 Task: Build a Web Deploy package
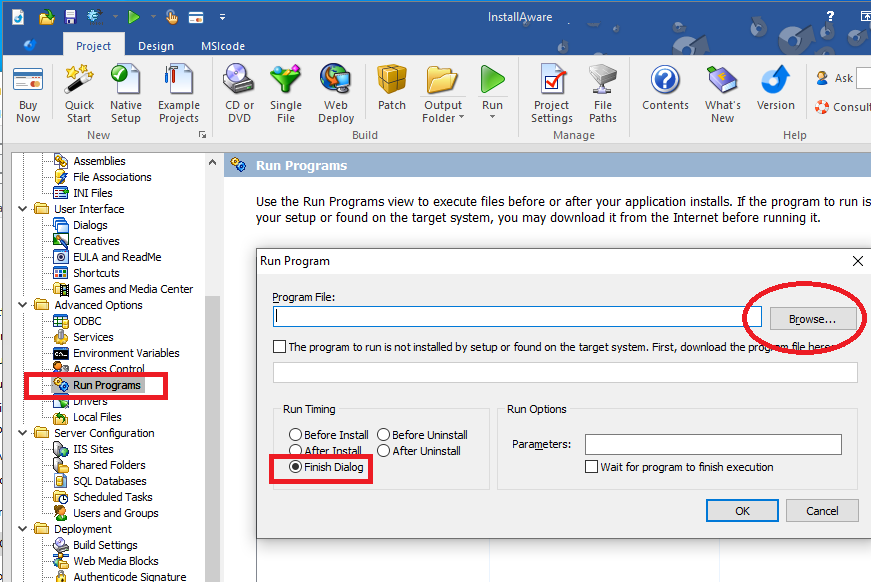tap(336, 94)
